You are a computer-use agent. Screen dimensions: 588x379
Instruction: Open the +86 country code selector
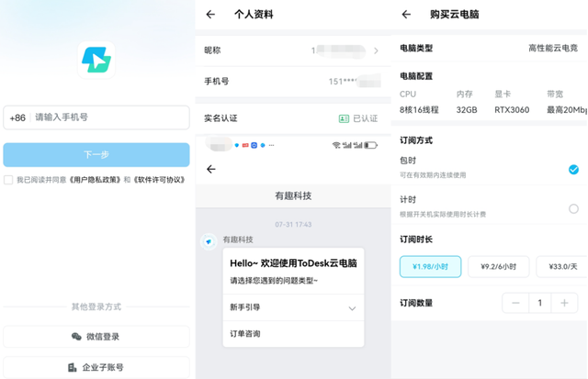17,118
